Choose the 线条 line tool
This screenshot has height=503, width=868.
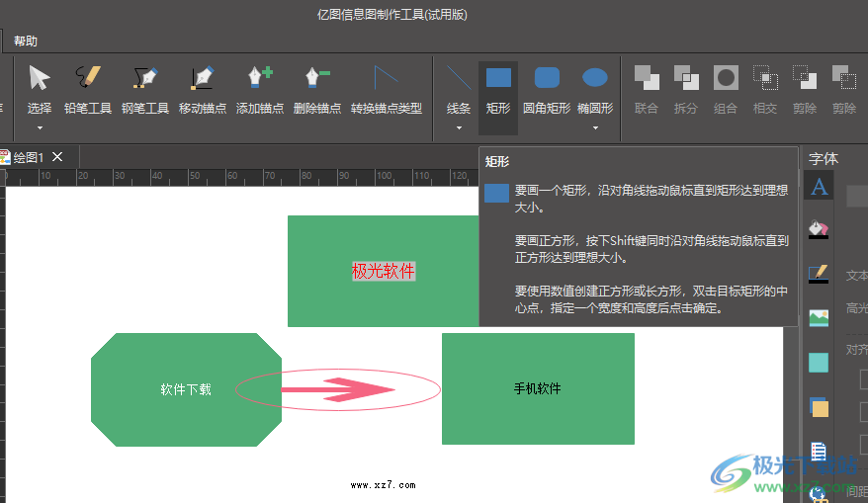pyautogui.click(x=459, y=89)
